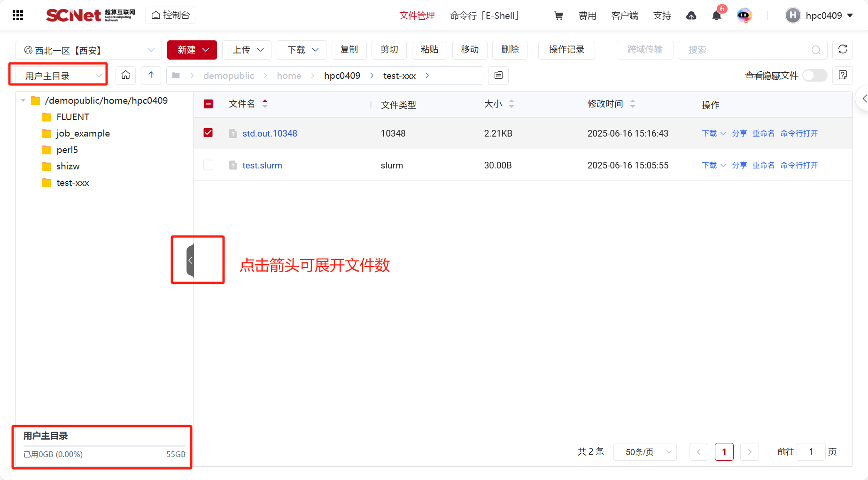Click the cloud upload icon
The width and height of the screenshot is (868, 480).
[691, 16]
